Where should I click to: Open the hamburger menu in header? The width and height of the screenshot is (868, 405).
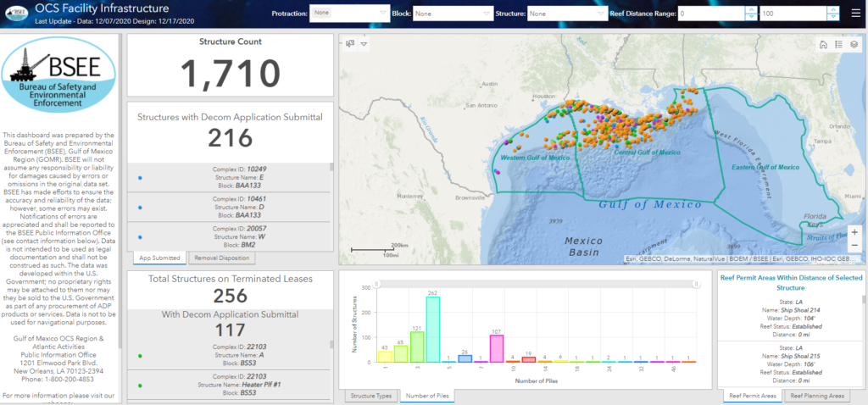click(x=855, y=14)
